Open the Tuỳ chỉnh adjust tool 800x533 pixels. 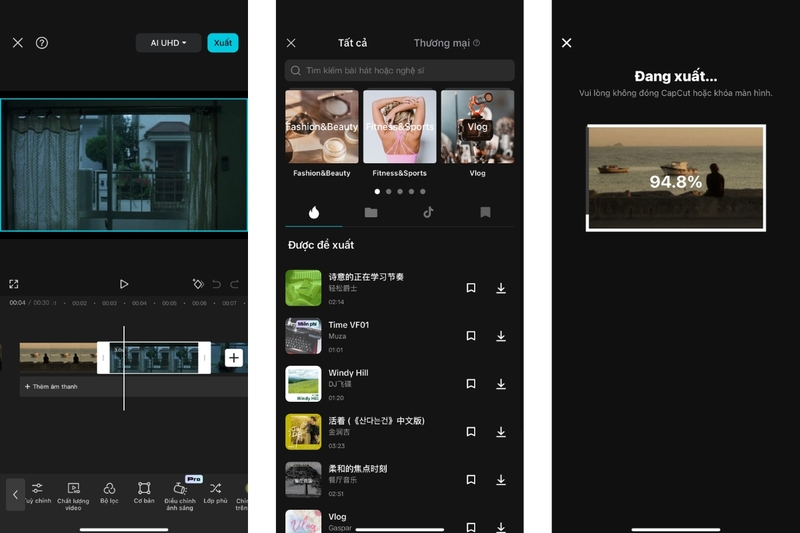(37, 494)
